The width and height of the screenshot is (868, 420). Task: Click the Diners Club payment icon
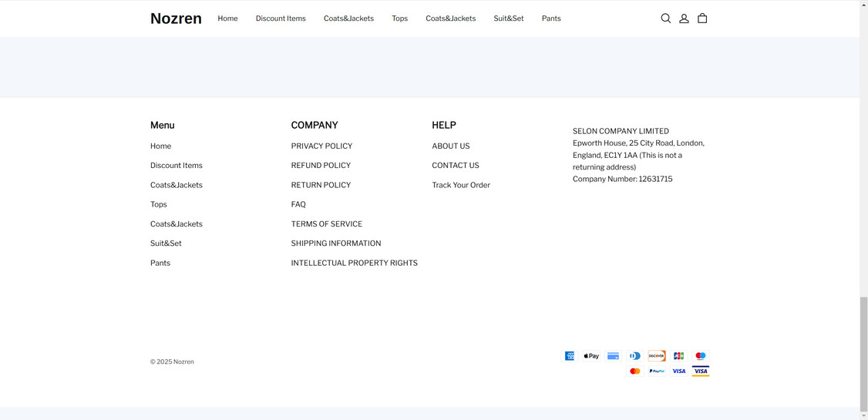pos(635,356)
